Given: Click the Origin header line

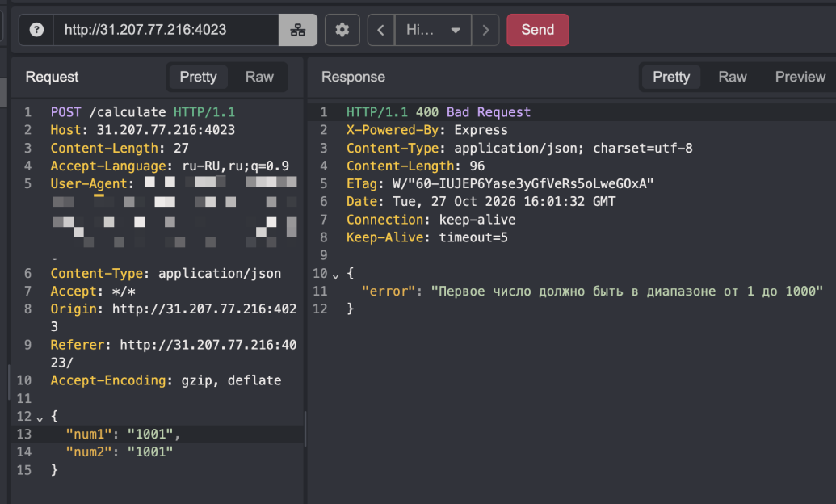Looking at the screenshot, I should click(174, 318).
